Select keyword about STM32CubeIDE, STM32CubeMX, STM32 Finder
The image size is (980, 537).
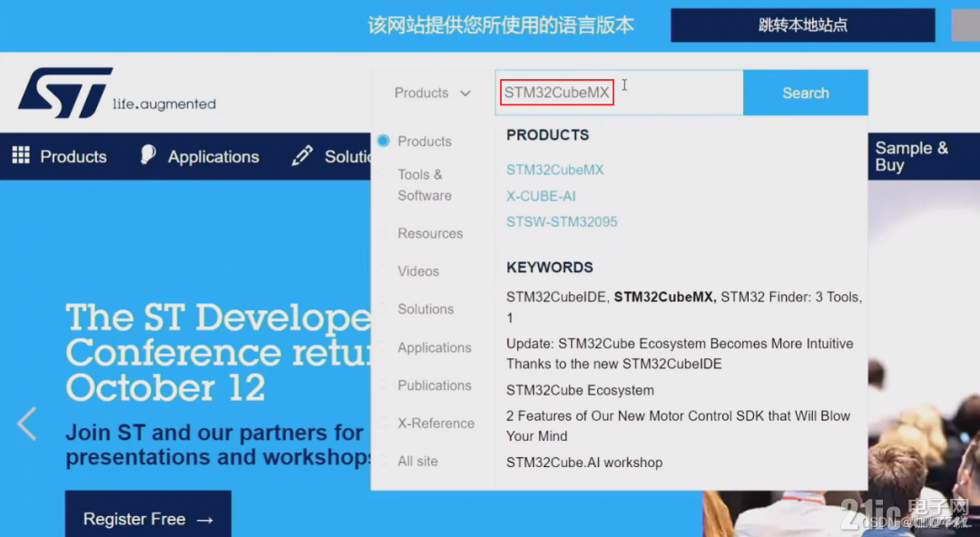pyautogui.click(x=684, y=307)
